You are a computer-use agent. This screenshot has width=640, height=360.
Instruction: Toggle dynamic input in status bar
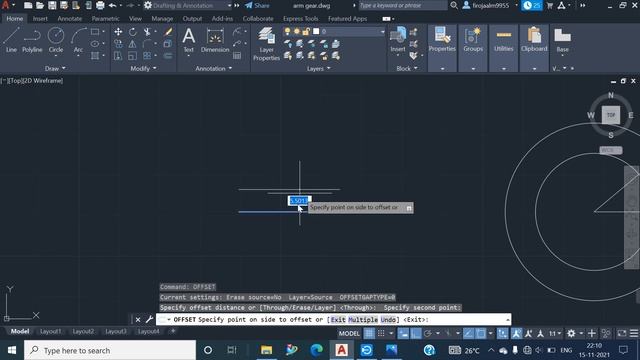403,333
